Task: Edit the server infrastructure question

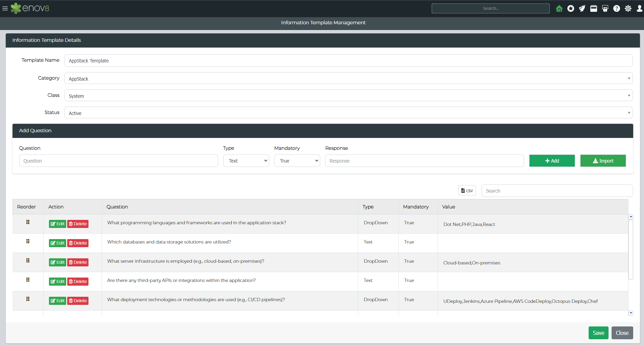Action: coord(57,262)
